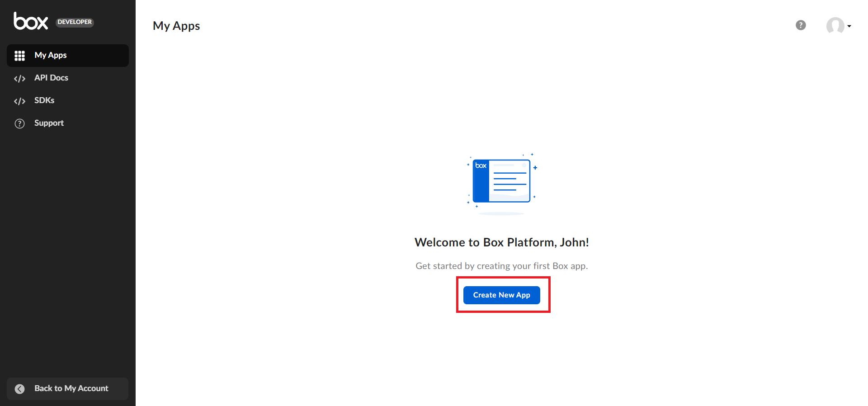Viewport: 868px width, 406px height.
Task: Click the user avatar profile picture
Action: pos(835,26)
